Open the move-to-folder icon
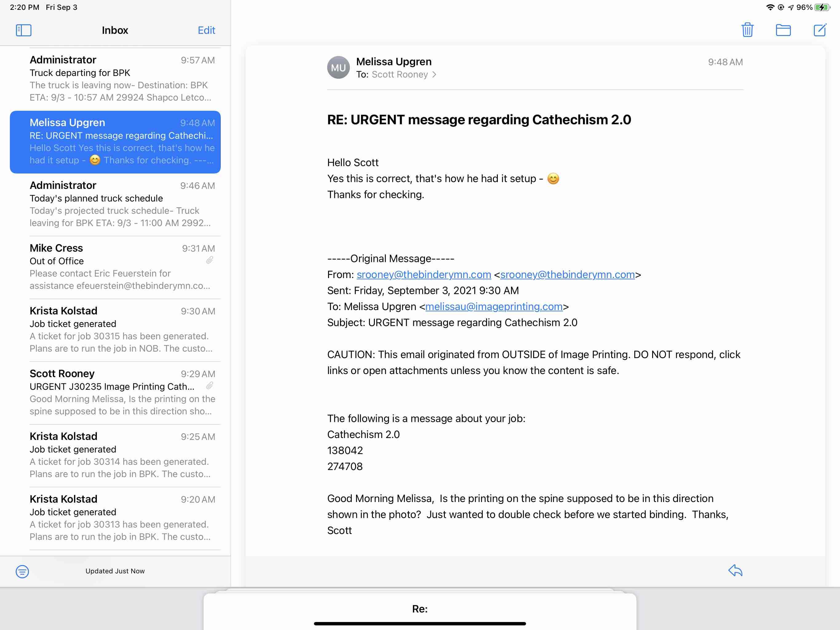Viewport: 840px width, 630px height. [783, 30]
